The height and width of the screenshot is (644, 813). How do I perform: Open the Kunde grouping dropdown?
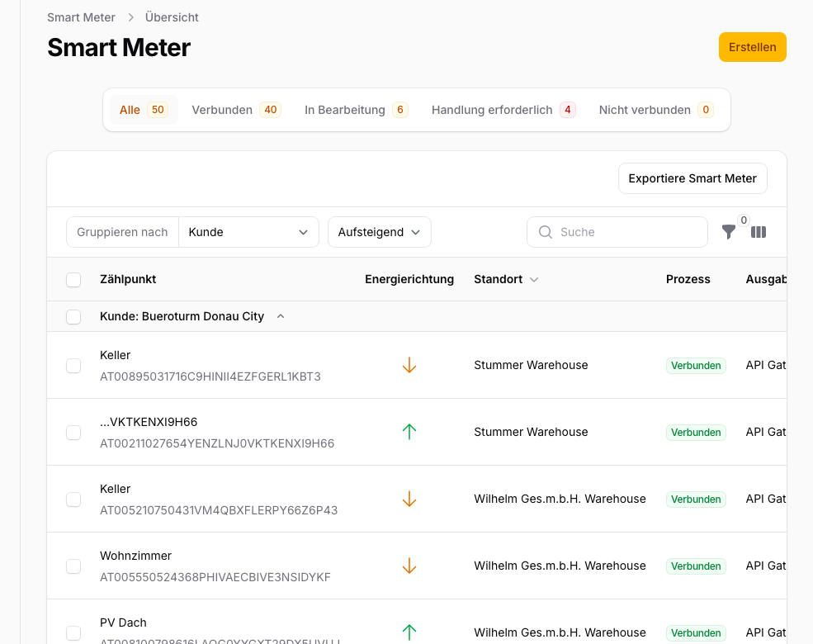(248, 232)
